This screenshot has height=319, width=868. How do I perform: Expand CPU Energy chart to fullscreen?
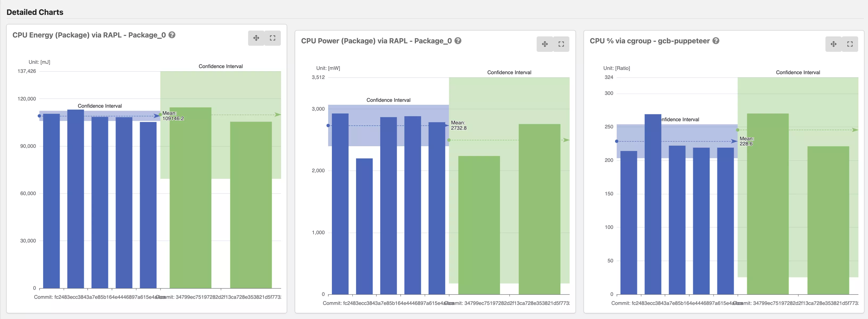(273, 38)
